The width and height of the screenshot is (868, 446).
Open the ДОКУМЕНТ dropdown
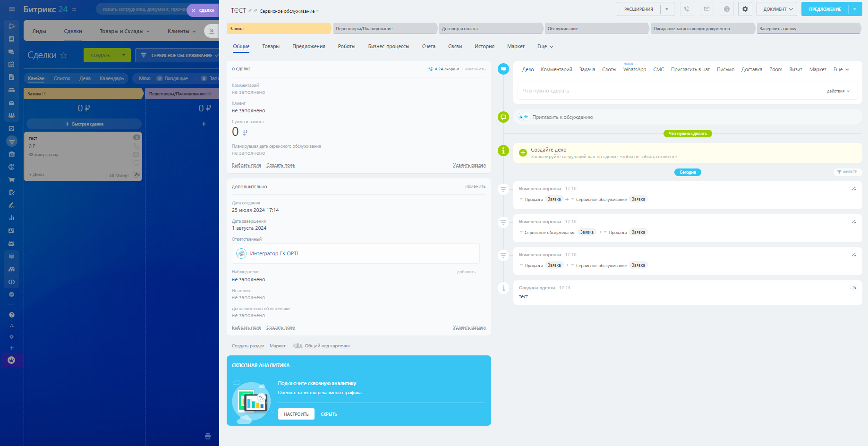pos(777,9)
